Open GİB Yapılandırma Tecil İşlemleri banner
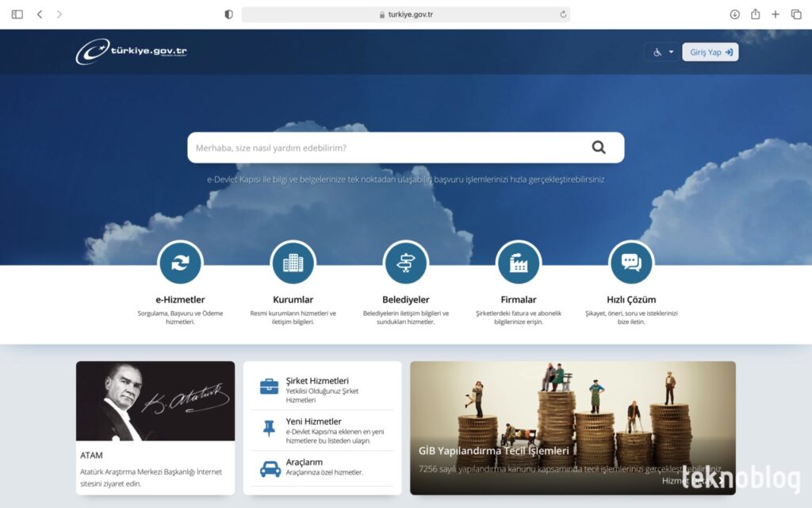Screen dimensions: 812x508 pyautogui.click(x=573, y=427)
